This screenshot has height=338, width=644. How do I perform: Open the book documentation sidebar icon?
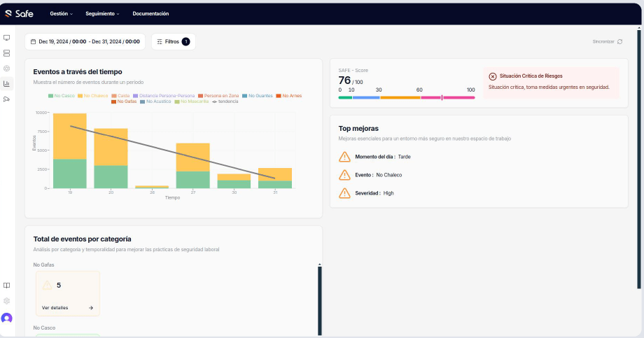7,286
